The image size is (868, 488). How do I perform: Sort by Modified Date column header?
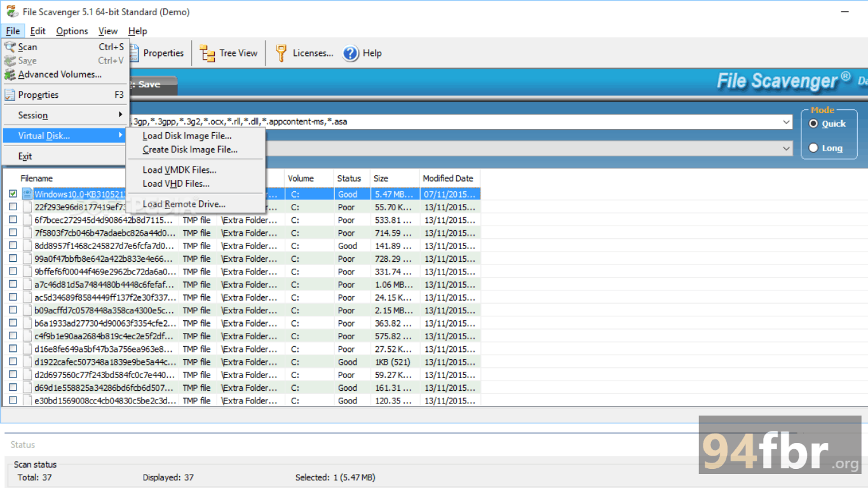[448, 179]
